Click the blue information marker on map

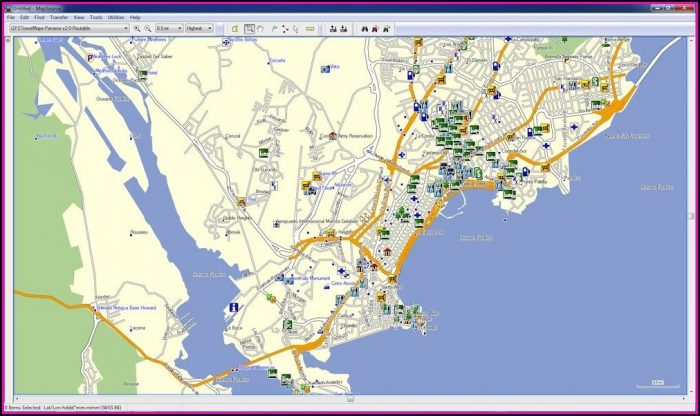coord(233,307)
